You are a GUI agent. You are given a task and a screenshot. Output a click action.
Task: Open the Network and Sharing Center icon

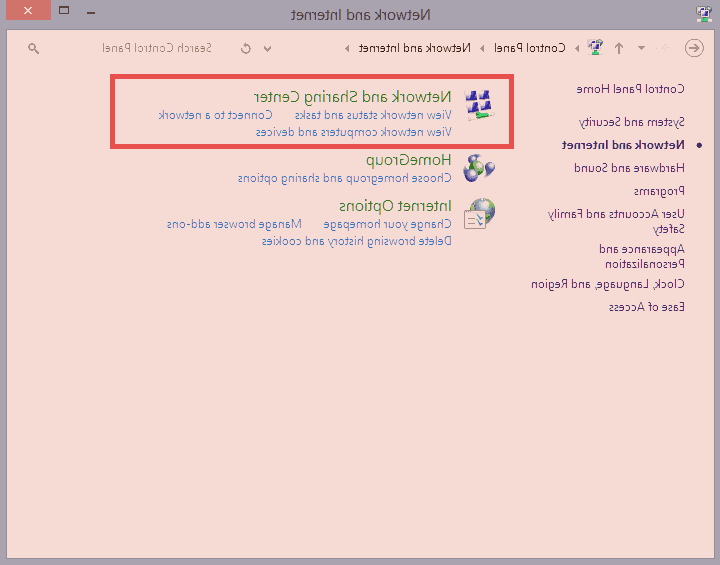(480, 105)
